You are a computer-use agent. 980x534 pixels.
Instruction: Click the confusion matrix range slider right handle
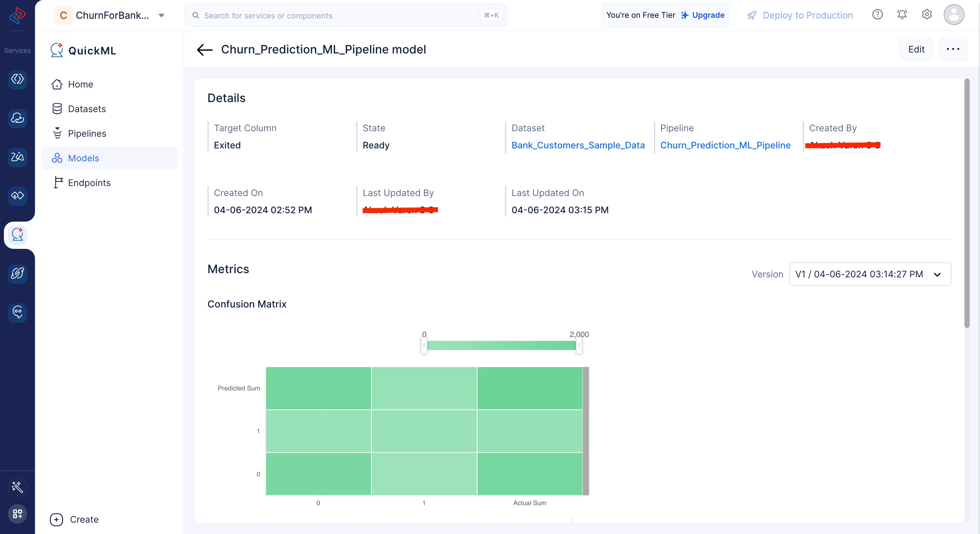coord(579,345)
